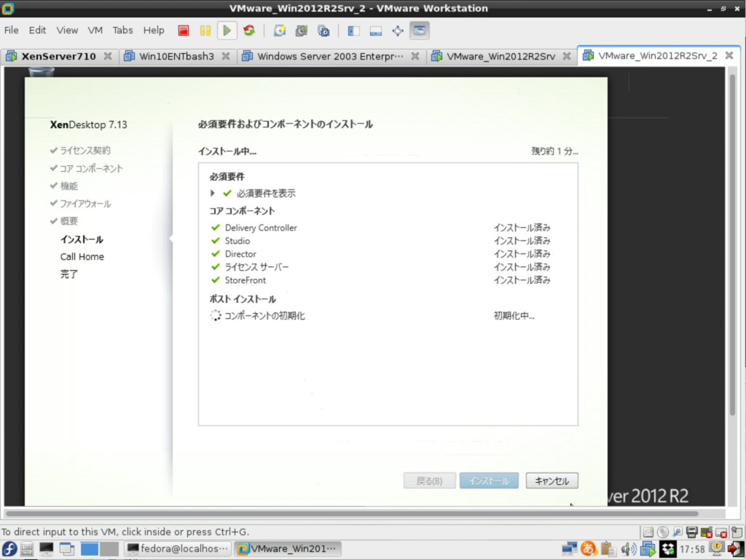
Task: Open the Help menu
Action: point(154,31)
